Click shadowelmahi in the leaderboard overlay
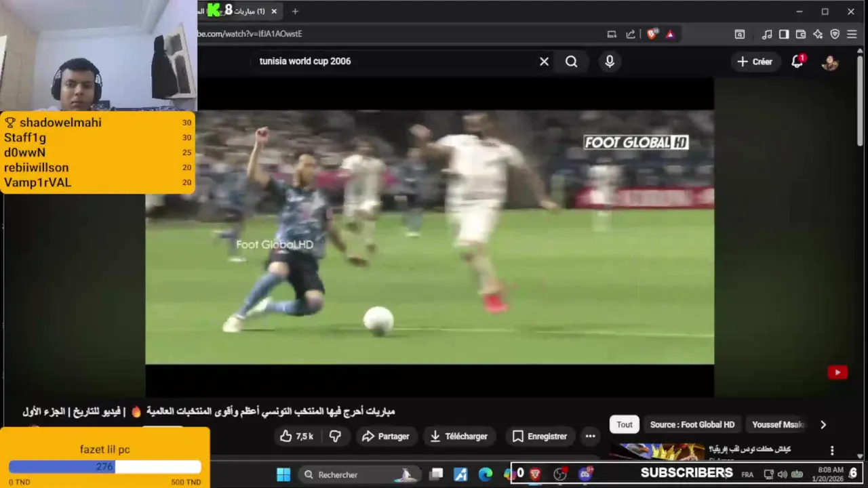The width and height of the screenshot is (868, 488). (x=60, y=123)
